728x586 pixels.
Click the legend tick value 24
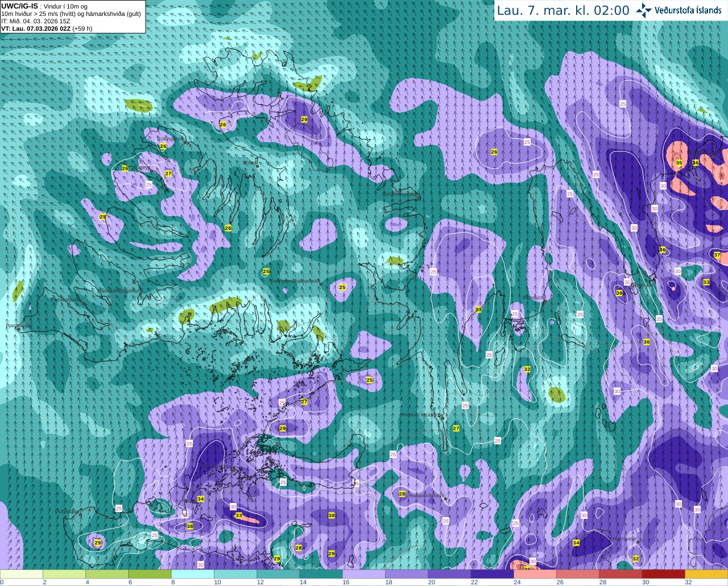point(517,582)
